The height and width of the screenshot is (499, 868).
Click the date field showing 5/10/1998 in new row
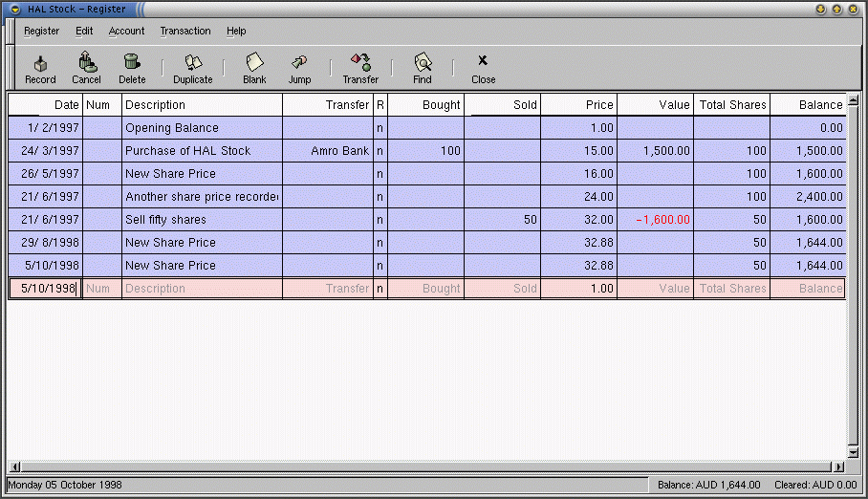(45, 289)
